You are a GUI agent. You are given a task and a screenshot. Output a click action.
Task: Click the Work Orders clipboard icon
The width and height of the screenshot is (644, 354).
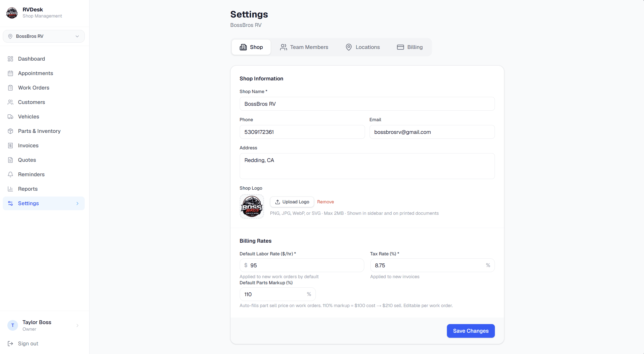coord(10,88)
